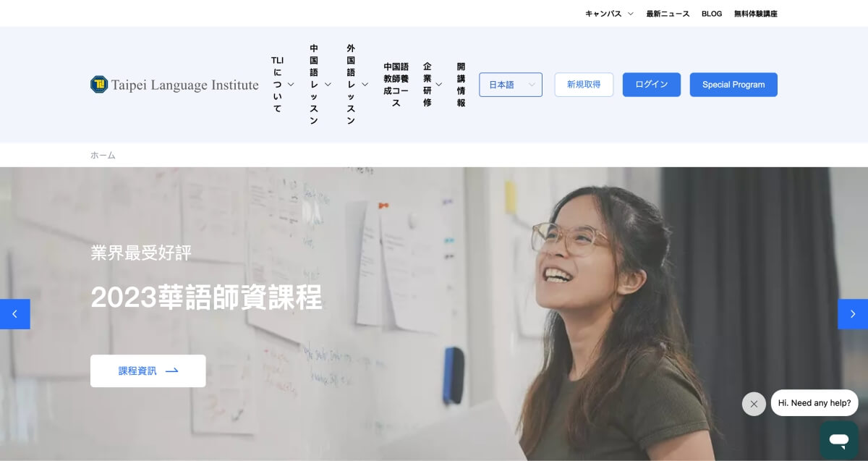Expand the 外国語レッスン menu chevron
This screenshot has width=868, height=461.
pos(365,85)
